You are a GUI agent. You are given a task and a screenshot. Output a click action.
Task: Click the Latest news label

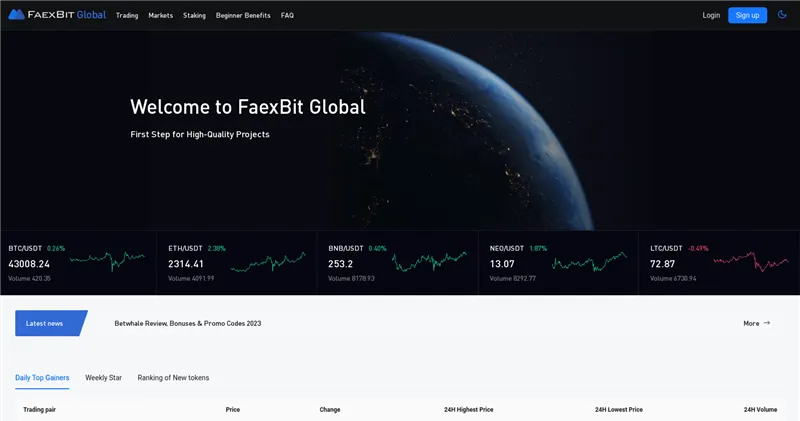(x=51, y=323)
